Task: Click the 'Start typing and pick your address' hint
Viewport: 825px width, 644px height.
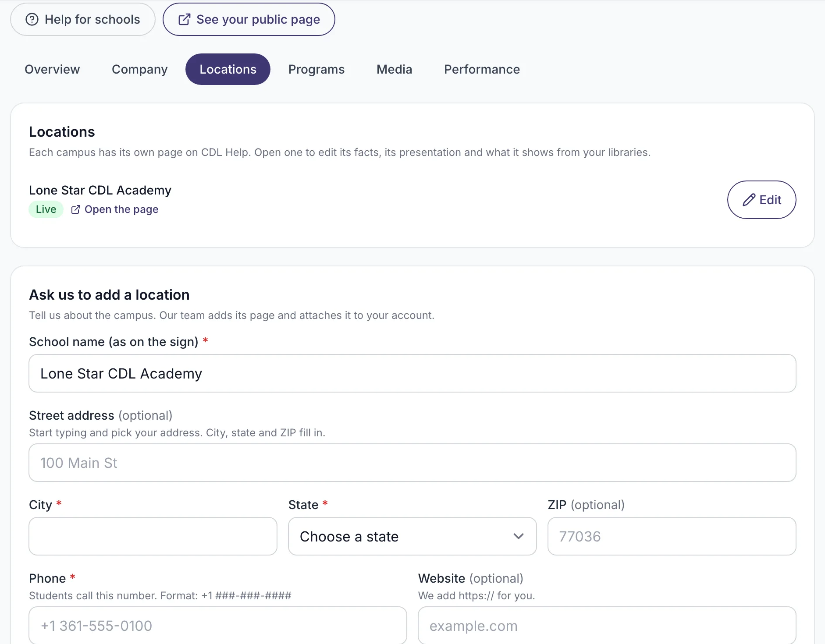Action: click(x=177, y=433)
